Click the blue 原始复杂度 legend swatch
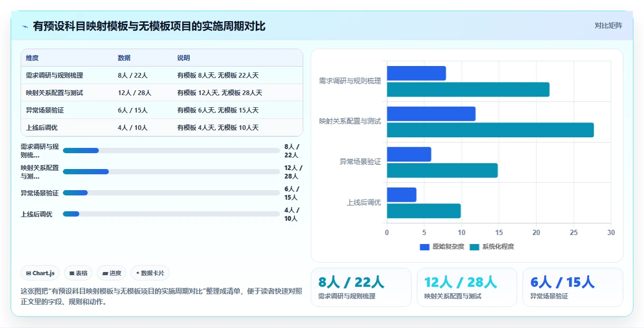 click(x=425, y=247)
